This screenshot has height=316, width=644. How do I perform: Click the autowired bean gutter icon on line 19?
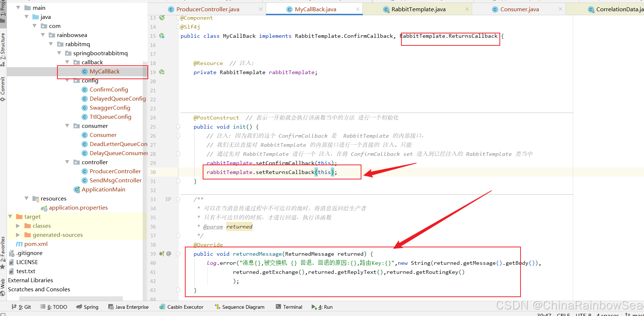[162, 72]
